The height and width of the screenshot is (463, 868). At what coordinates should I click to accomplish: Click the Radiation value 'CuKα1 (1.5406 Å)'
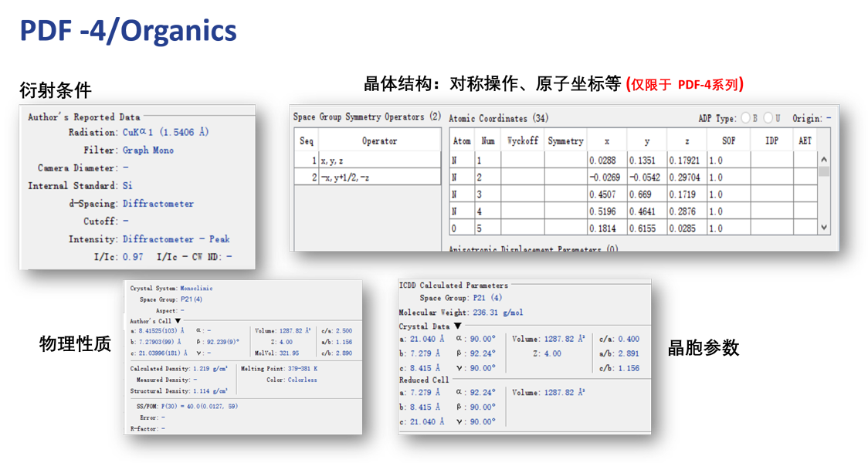pyautogui.click(x=165, y=132)
